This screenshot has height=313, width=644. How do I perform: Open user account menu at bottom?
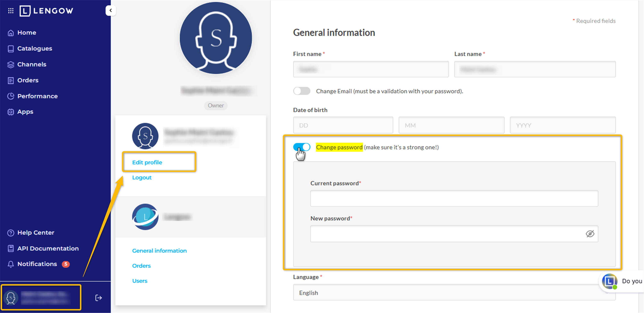(x=41, y=298)
